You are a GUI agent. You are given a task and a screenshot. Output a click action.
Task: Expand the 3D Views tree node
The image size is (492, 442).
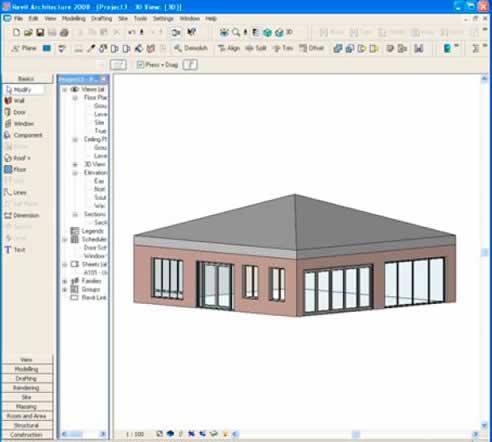click(x=75, y=164)
